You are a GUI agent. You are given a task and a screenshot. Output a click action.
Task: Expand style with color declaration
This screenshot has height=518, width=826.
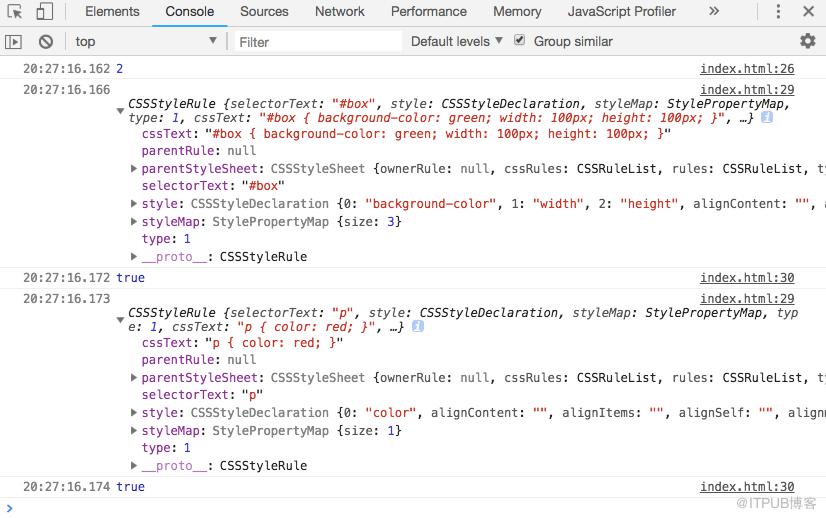click(134, 413)
